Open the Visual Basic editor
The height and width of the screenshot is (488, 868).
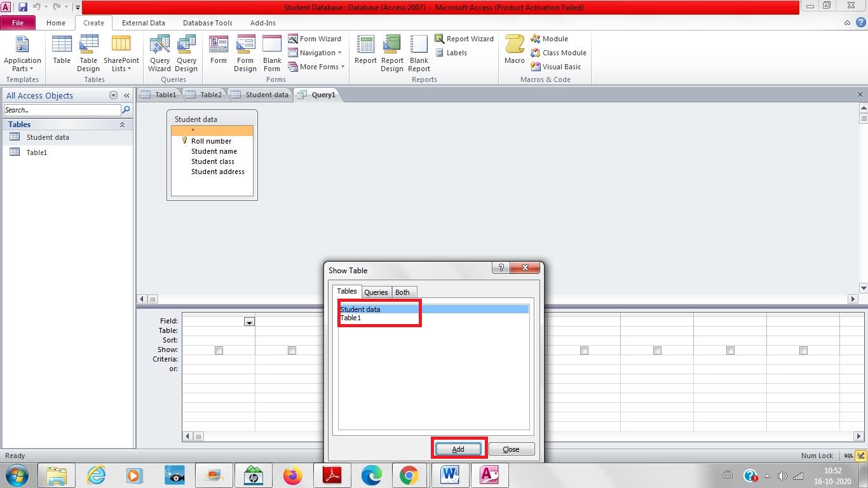[x=556, y=67]
